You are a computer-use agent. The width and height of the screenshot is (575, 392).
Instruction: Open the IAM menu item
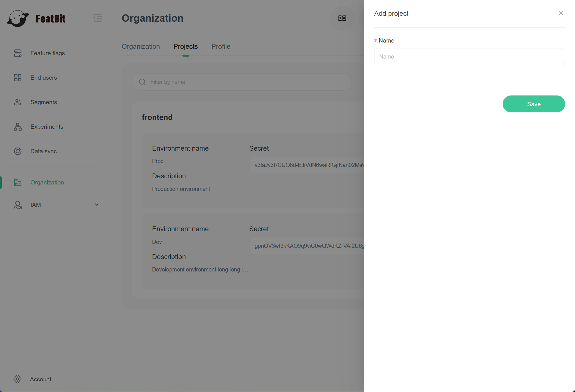[36, 205]
